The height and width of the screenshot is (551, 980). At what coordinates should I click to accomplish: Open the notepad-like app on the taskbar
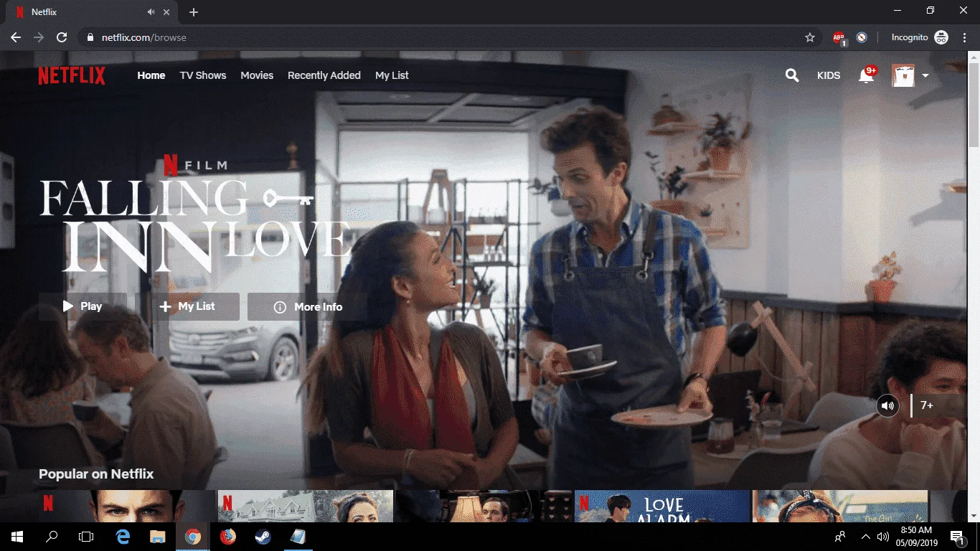297,537
